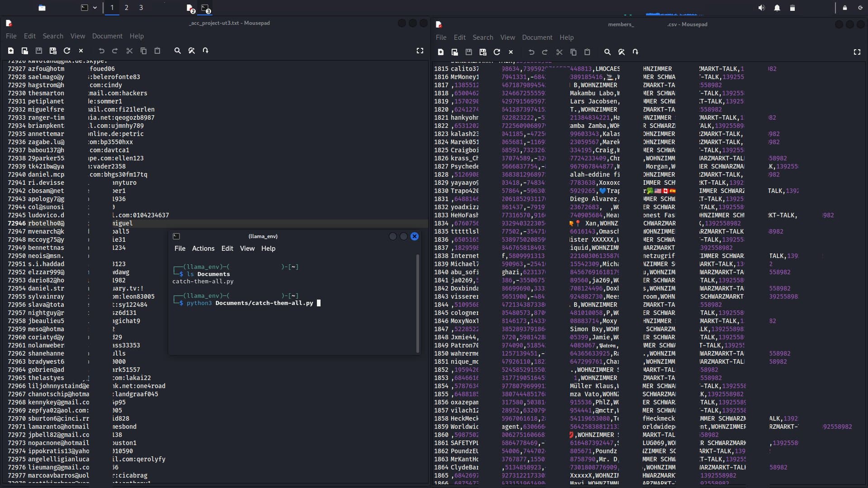Reload the file in left Mousepad window
The image size is (868, 488).
[67, 51]
